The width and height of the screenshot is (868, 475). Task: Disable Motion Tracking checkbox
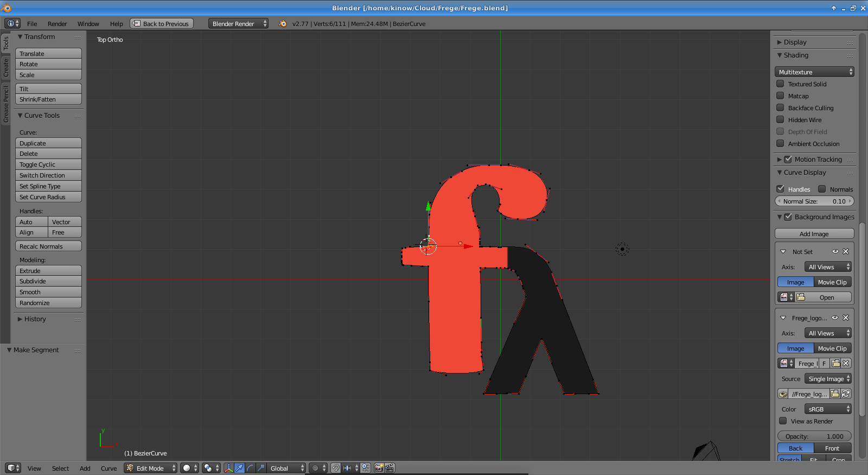pos(788,159)
